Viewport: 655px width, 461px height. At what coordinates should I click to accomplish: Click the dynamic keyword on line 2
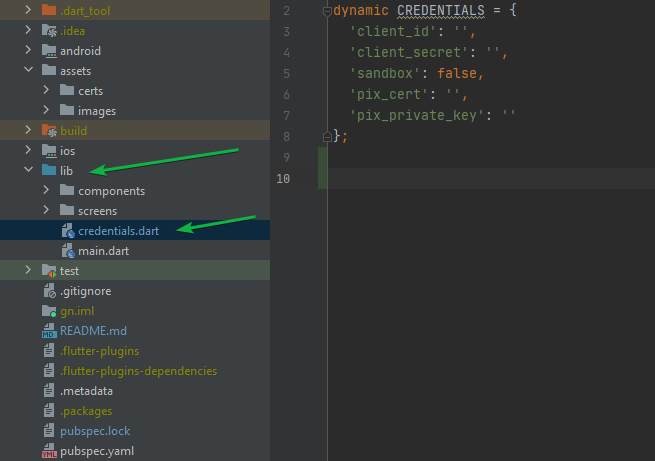click(361, 10)
